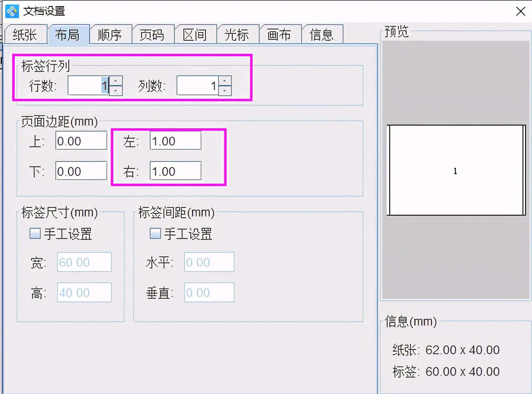Open the 信息 tab
This screenshot has height=394, width=532.
322,35
